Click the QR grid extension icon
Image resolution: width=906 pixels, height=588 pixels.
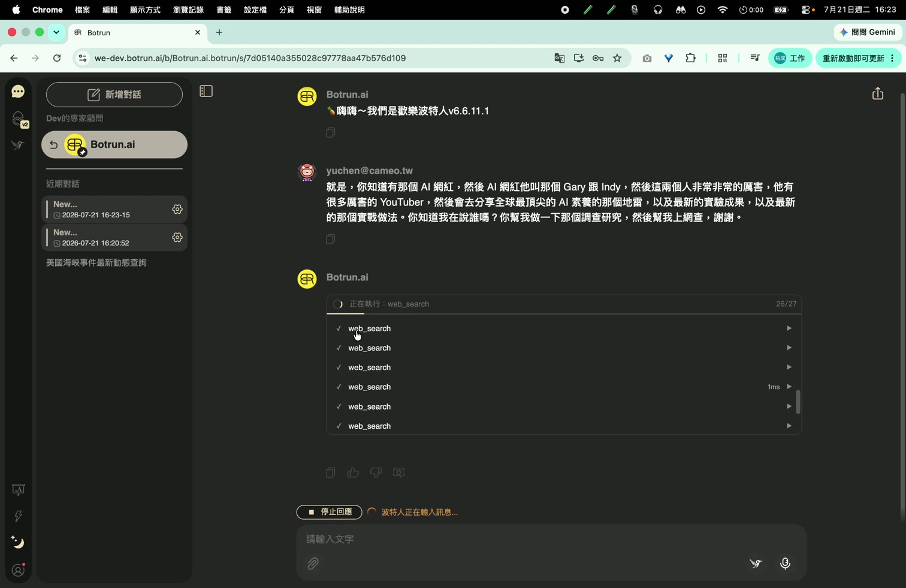click(723, 58)
